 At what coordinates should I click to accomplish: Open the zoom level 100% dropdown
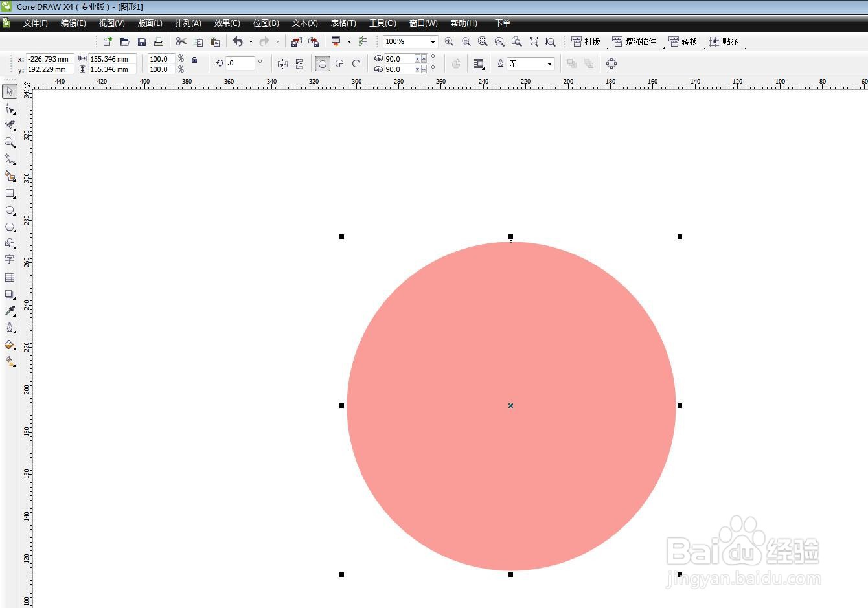433,41
